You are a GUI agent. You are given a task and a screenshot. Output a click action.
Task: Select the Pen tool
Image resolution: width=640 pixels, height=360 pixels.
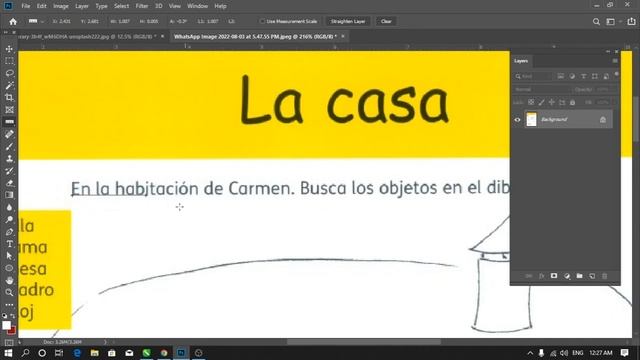pos(9,232)
